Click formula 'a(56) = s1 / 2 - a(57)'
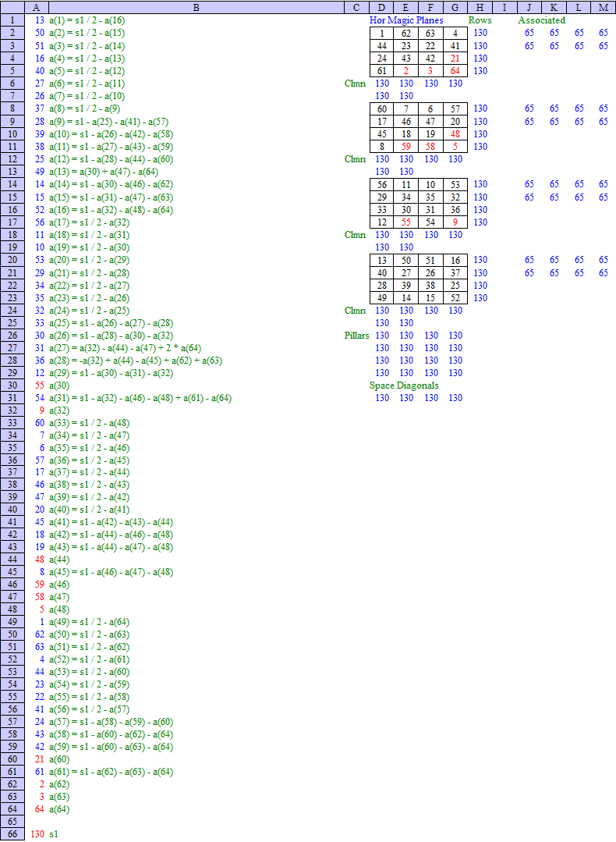The image size is (616, 842). (x=89, y=709)
